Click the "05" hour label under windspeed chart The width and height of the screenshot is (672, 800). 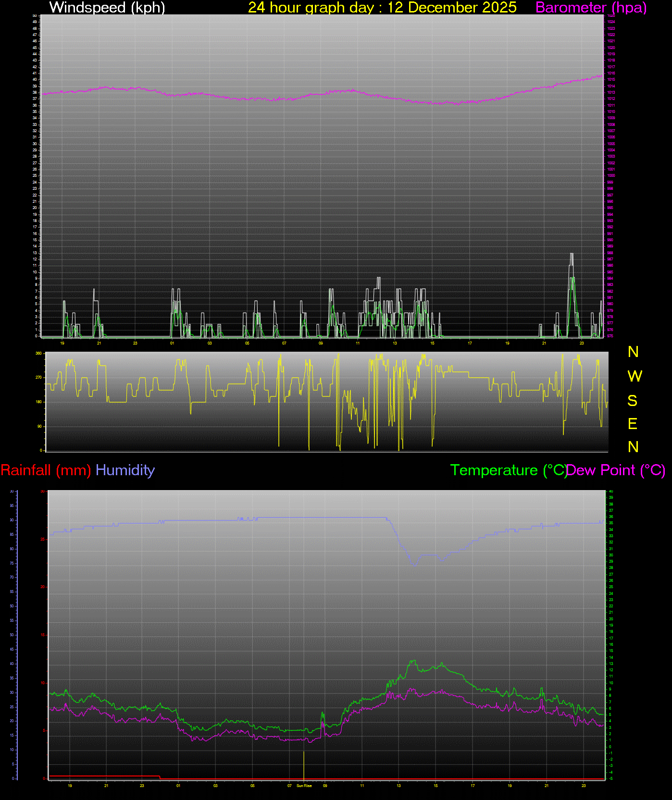click(247, 343)
